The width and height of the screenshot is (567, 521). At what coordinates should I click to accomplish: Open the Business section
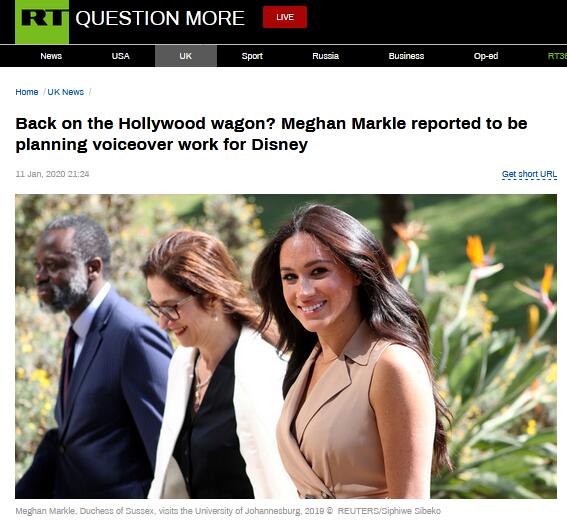click(406, 56)
